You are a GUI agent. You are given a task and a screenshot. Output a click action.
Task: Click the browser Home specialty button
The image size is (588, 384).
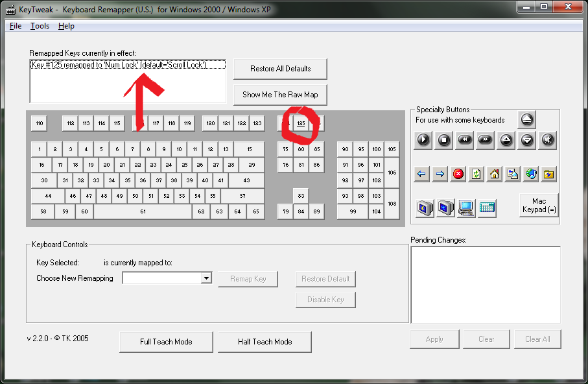pyautogui.click(x=495, y=174)
